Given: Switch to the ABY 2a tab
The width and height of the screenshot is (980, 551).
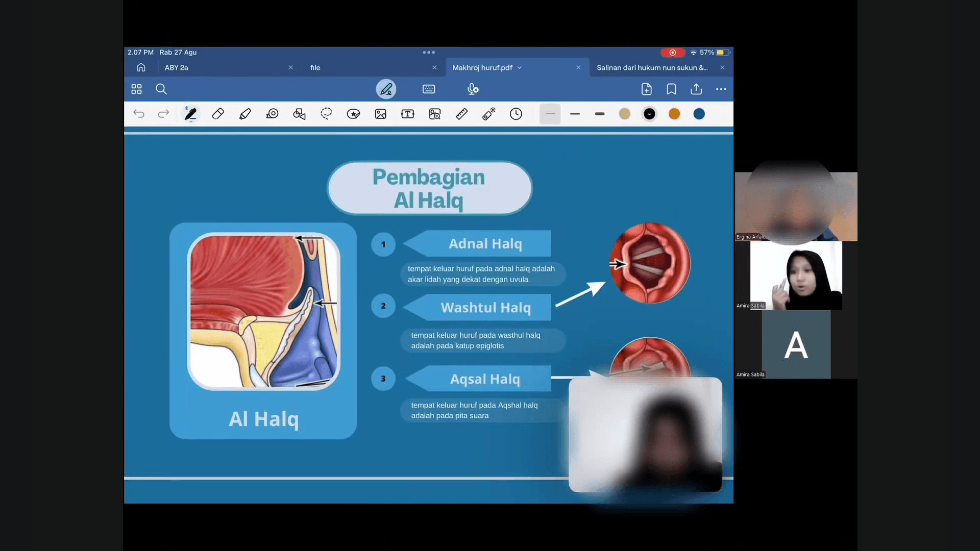Looking at the screenshot, I should [x=177, y=68].
